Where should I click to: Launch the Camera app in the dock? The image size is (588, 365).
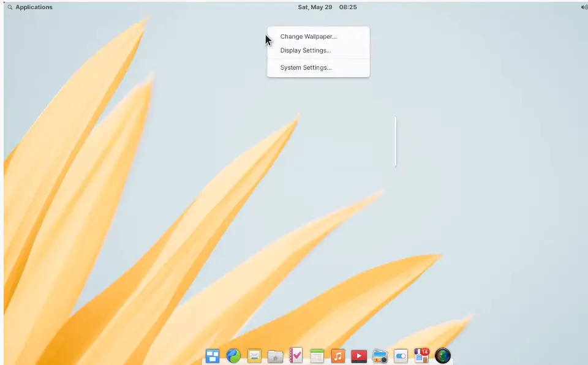click(442, 356)
